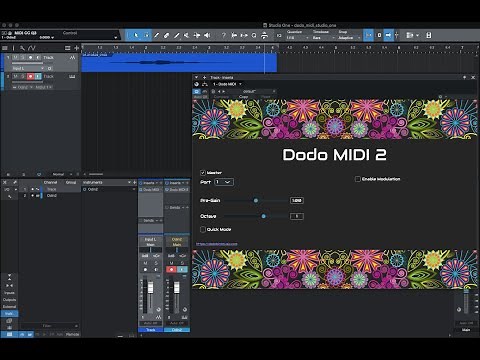Toggle the Quick Mode checkbox
480x360 pixels.
tap(203, 229)
